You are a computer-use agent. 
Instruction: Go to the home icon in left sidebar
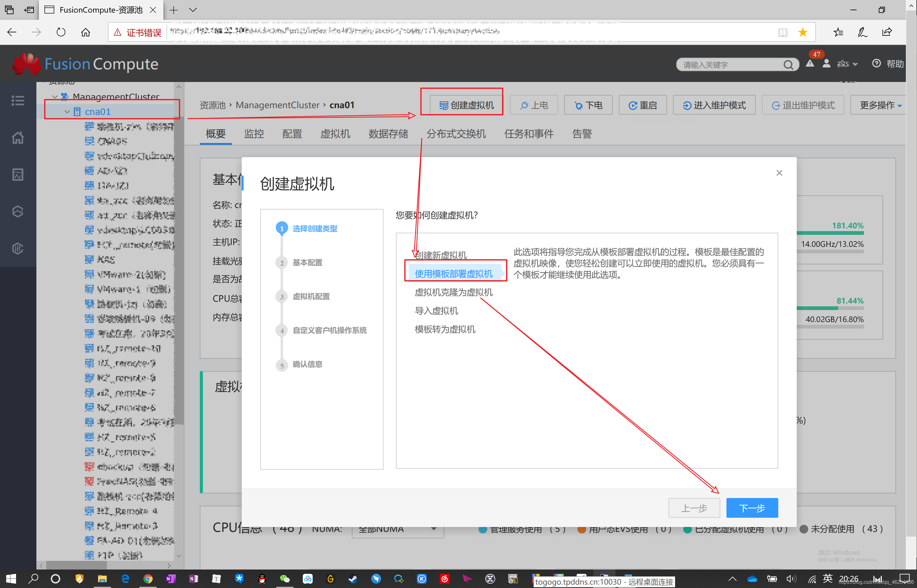click(x=18, y=137)
